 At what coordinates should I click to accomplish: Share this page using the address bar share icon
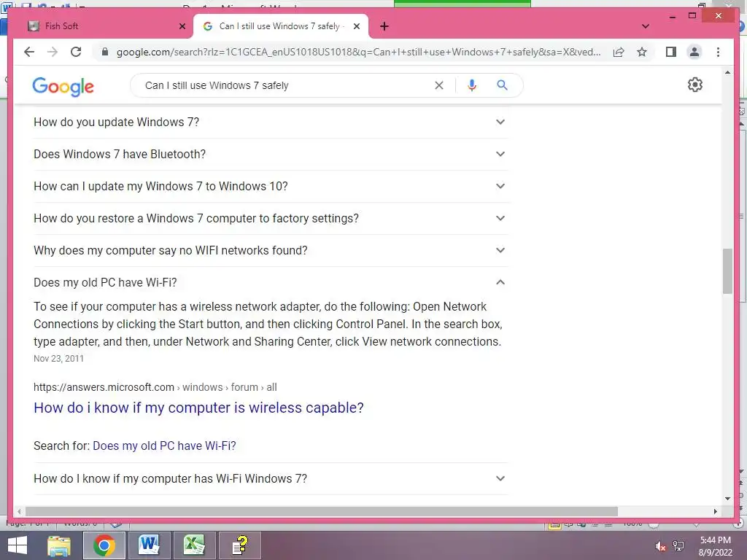(x=619, y=52)
